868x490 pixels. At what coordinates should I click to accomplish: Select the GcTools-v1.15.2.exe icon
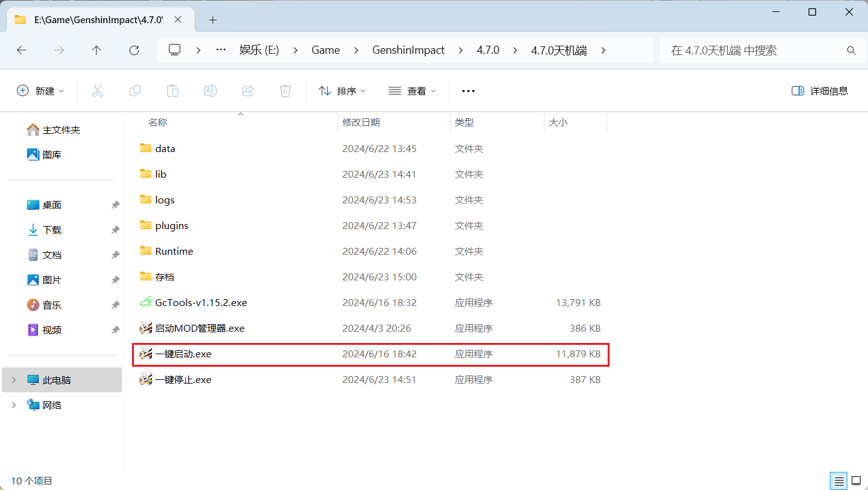click(146, 302)
